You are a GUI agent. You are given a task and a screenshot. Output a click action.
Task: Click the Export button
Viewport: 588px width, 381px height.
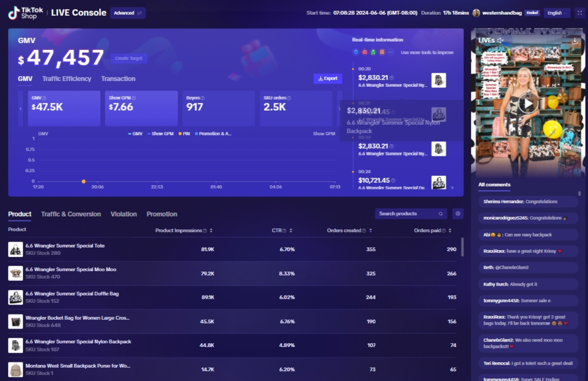328,78
